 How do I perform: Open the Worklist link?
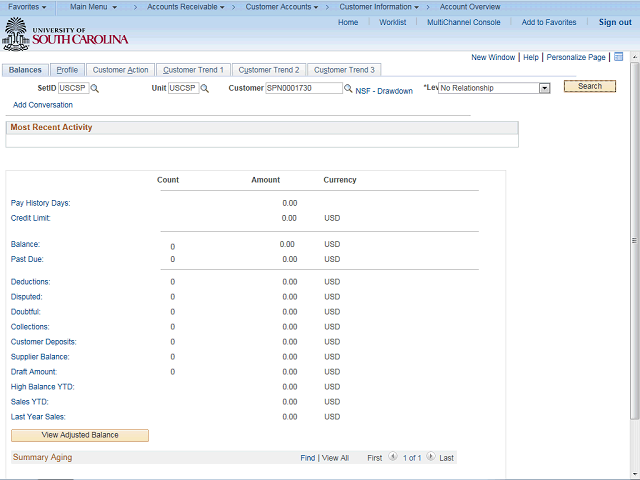[x=393, y=22]
